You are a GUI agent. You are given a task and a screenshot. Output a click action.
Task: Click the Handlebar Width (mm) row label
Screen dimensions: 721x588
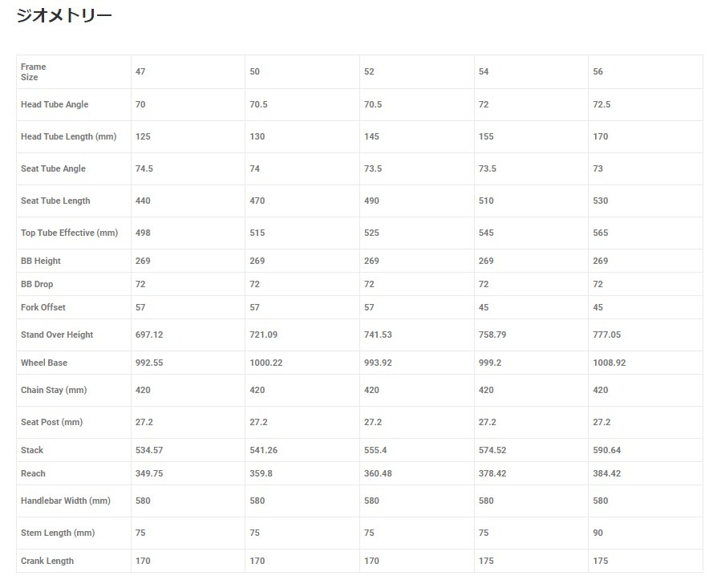[66, 501]
